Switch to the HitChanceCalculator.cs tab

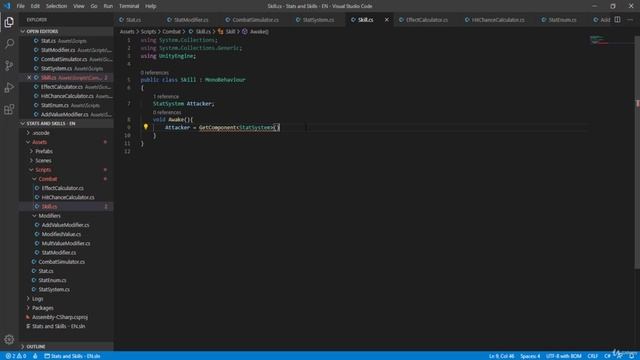498,20
